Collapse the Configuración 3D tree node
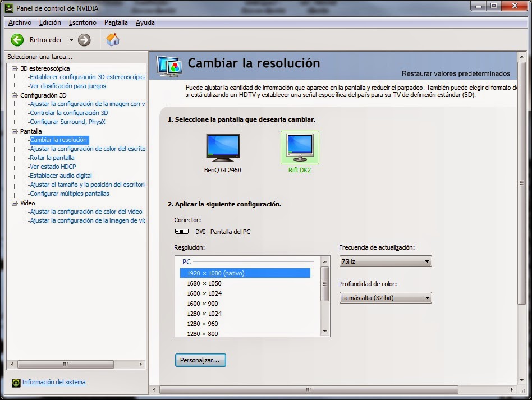 coord(14,95)
